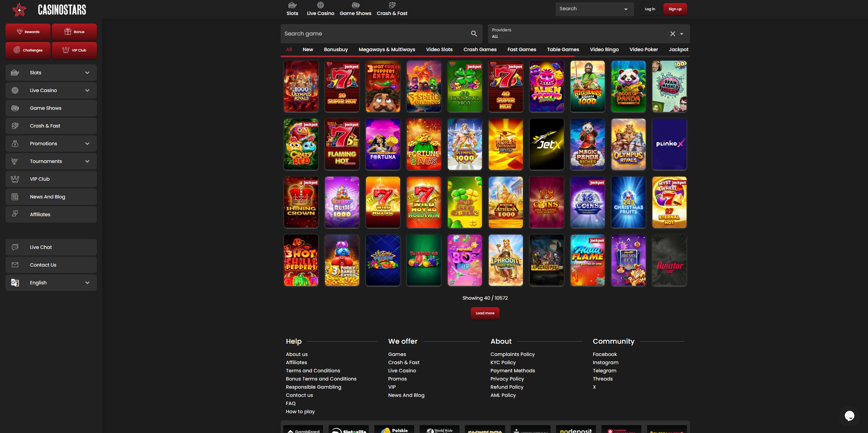Screen dimensions: 868x433
Task: Open the Aqua Flame game thumbnail
Action: click(x=587, y=260)
